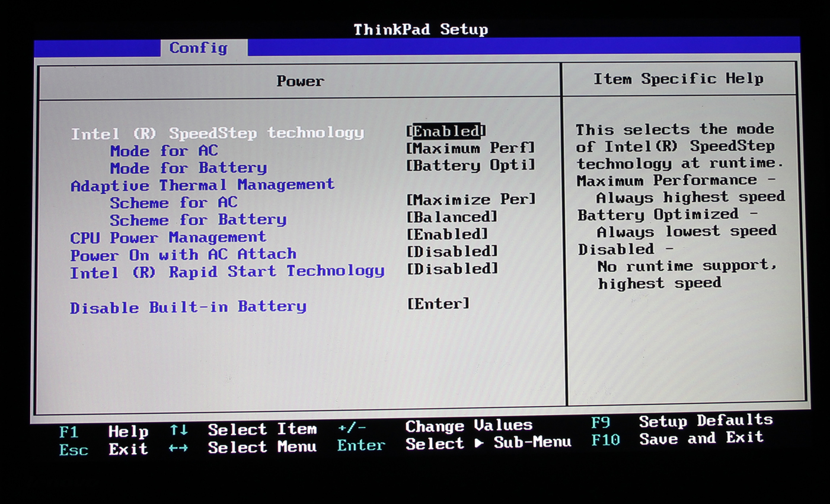Click the Exit label beside Esc

point(129,449)
